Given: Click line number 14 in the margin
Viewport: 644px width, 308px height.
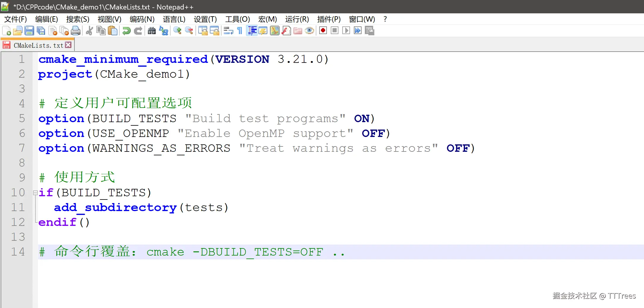Looking at the screenshot, I should click(x=18, y=252).
